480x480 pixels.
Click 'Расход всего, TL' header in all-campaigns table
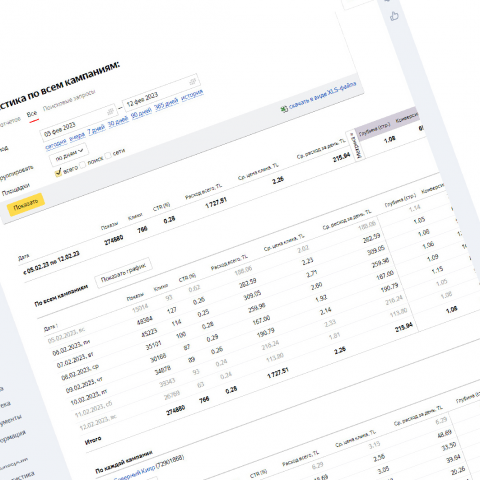229,263
